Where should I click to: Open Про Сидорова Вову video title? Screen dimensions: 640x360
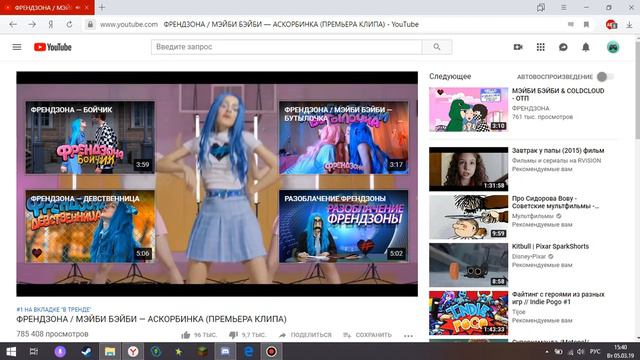tap(556, 202)
